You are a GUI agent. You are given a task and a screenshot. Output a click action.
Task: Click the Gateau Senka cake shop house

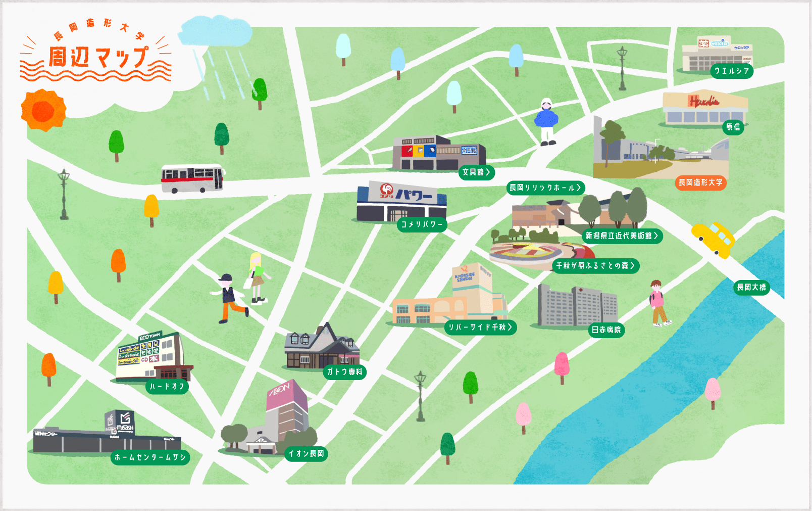[322, 346]
